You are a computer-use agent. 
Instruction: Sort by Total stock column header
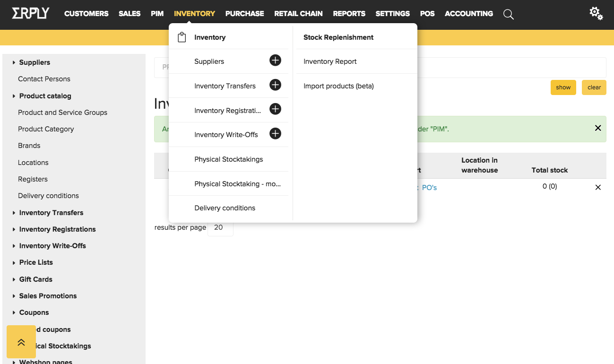pyautogui.click(x=549, y=170)
